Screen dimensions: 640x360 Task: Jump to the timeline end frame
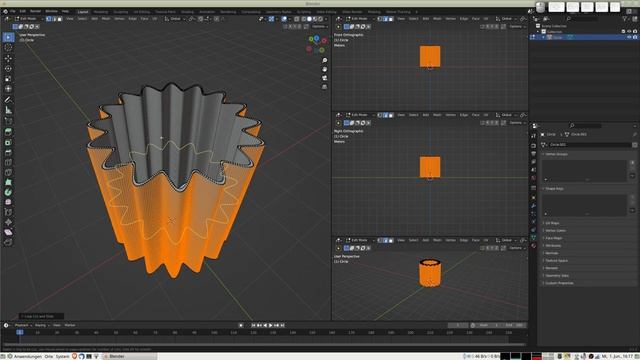tap(282, 325)
